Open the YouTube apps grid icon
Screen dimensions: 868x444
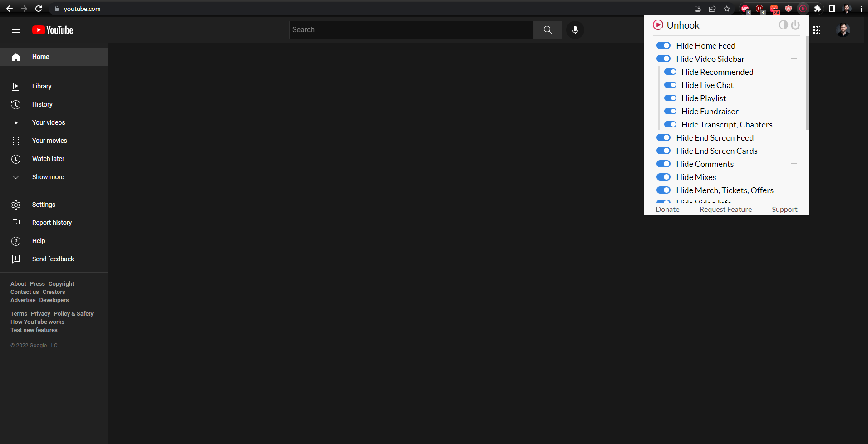point(817,30)
